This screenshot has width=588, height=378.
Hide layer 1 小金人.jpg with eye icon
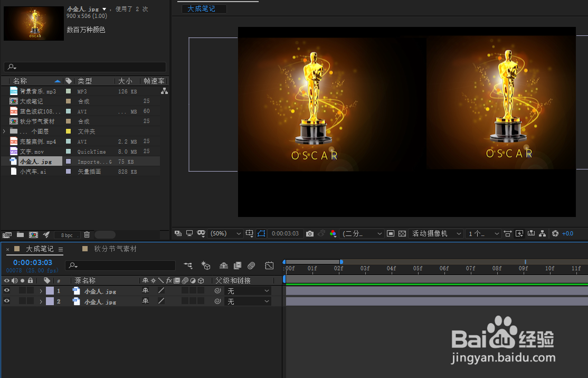pyautogui.click(x=7, y=290)
